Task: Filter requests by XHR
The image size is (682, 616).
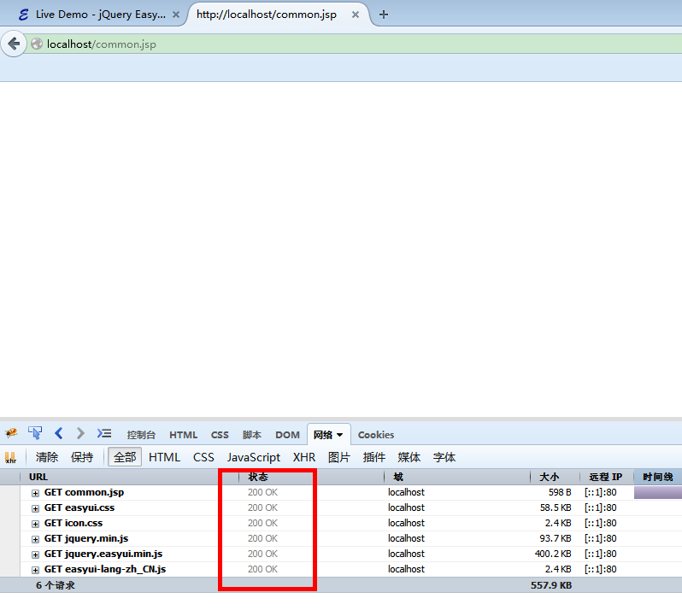Action: coord(304,458)
